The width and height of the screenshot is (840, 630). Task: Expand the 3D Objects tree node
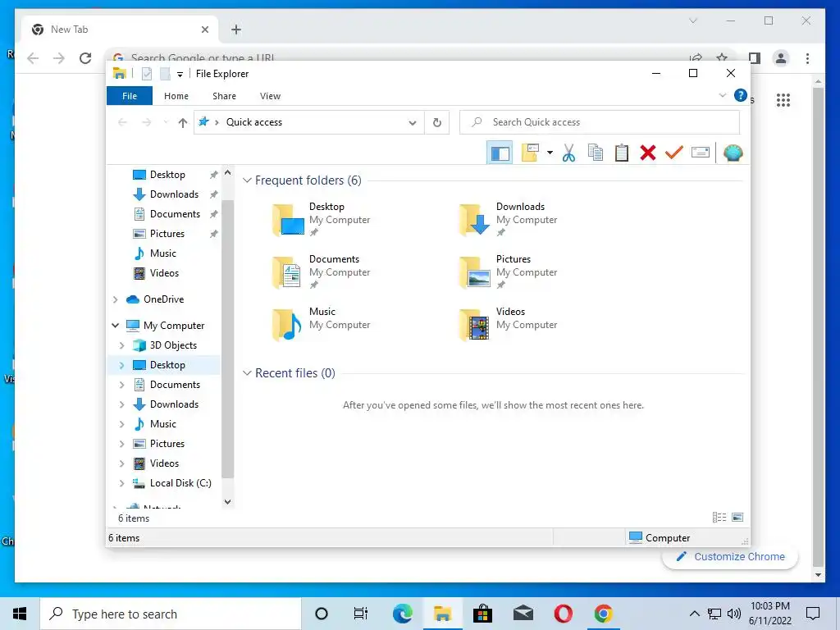click(121, 345)
